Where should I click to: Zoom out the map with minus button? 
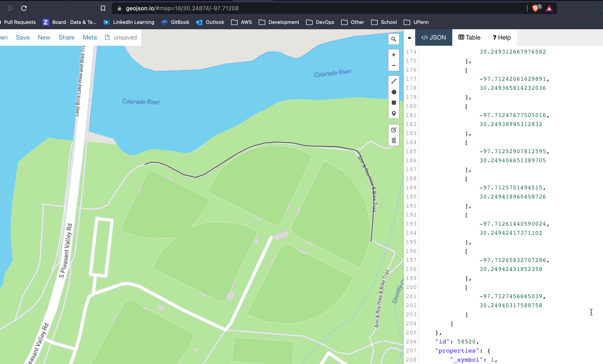394,65
